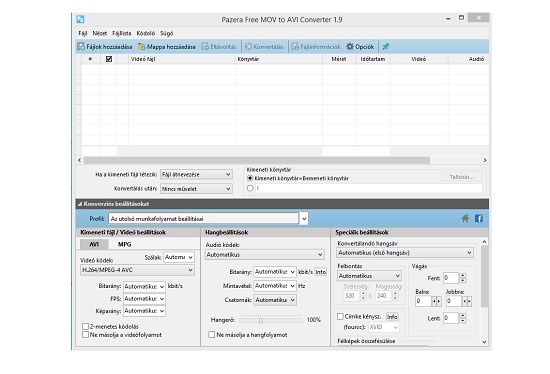Click the Könyvtár column header
550x374 pixels.
tap(279, 59)
